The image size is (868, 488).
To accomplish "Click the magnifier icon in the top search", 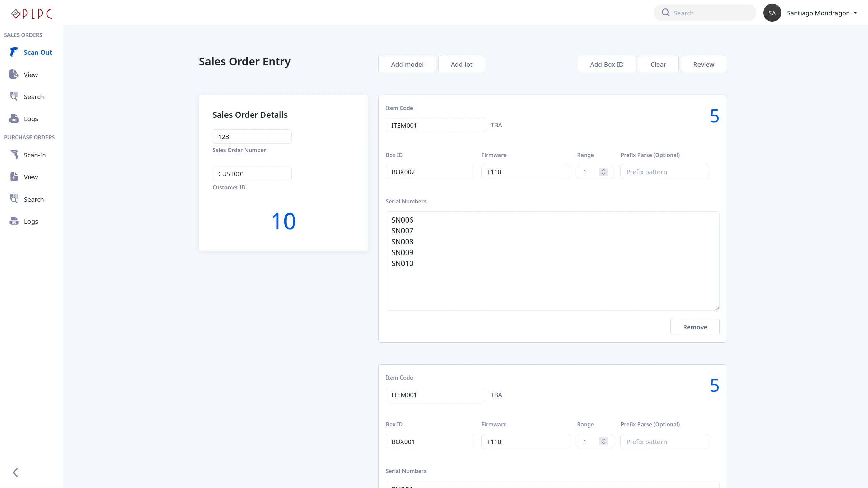I will (x=666, y=13).
